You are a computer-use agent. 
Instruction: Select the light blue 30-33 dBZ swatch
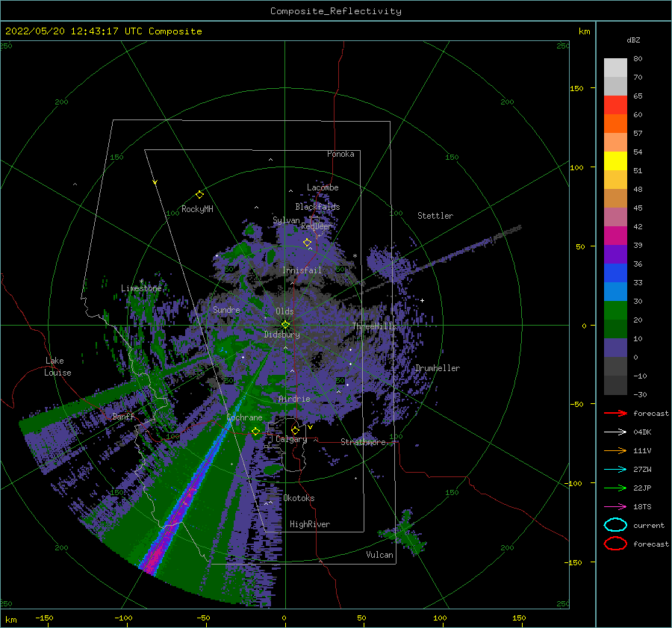[615, 292]
